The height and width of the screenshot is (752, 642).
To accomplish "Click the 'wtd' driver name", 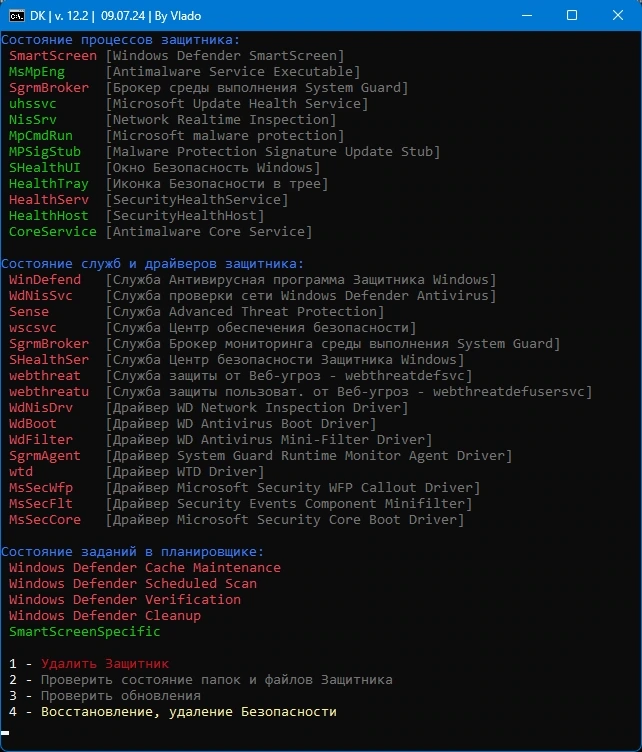I will click(21, 471).
